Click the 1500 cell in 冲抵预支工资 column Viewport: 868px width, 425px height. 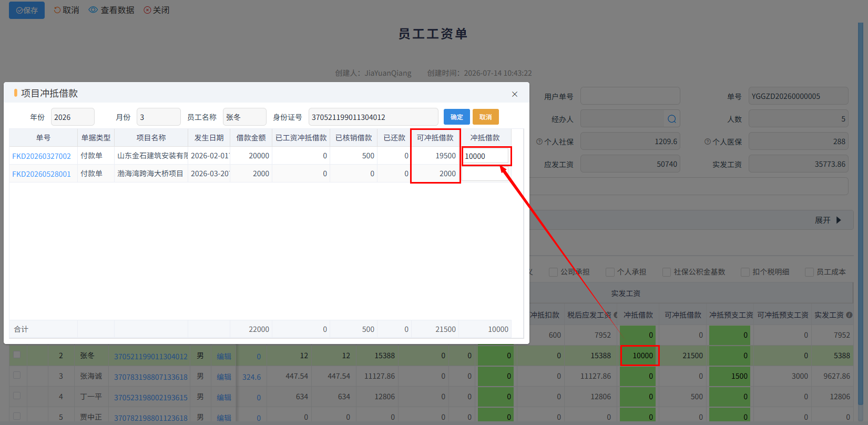tap(730, 376)
